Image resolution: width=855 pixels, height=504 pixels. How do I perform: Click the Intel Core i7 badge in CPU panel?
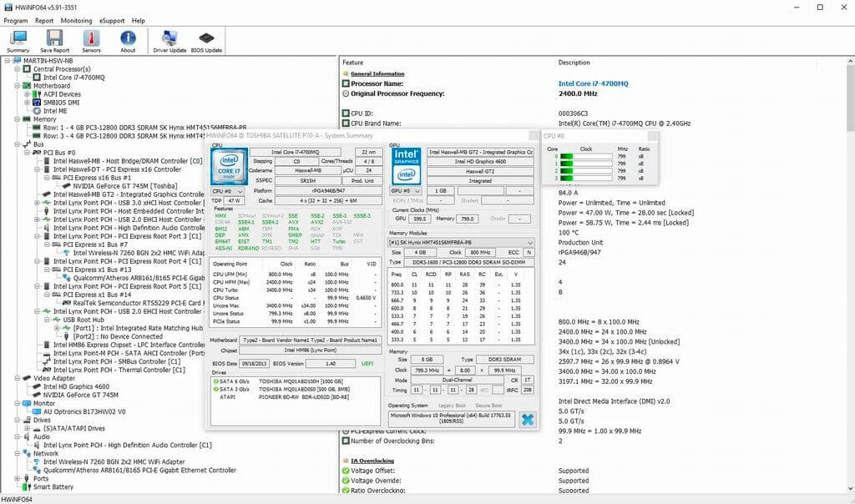pyautogui.click(x=227, y=168)
